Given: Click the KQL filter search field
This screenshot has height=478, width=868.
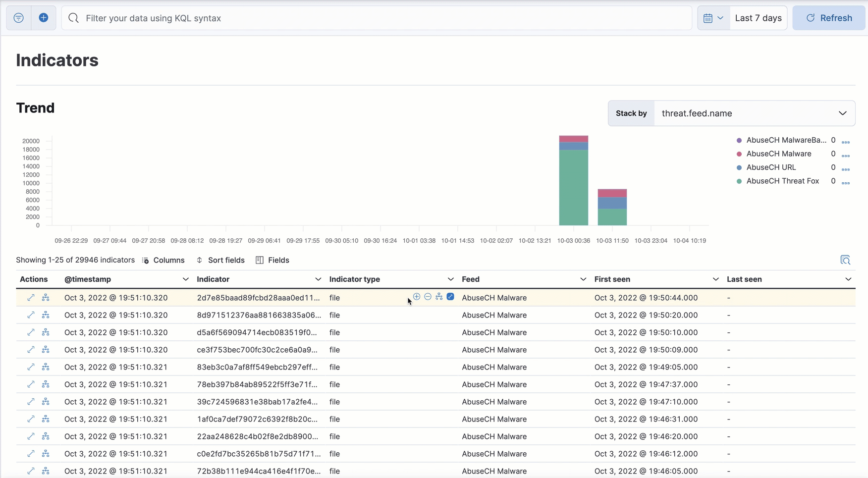Looking at the screenshot, I should (x=377, y=18).
